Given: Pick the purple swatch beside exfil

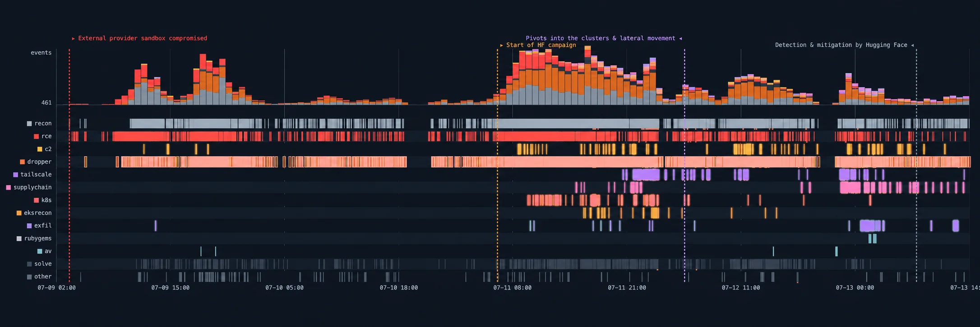Looking at the screenshot, I should [29, 226].
